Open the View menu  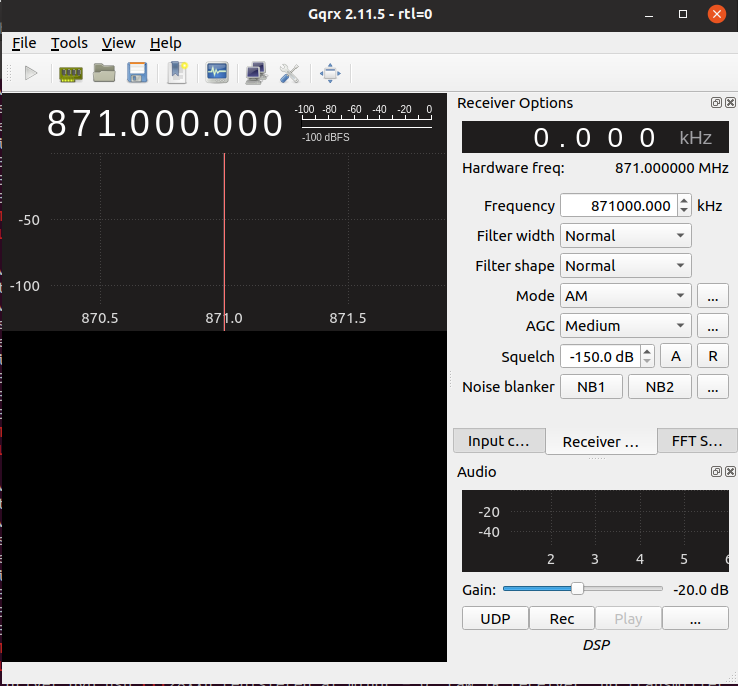click(x=119, y=43)
